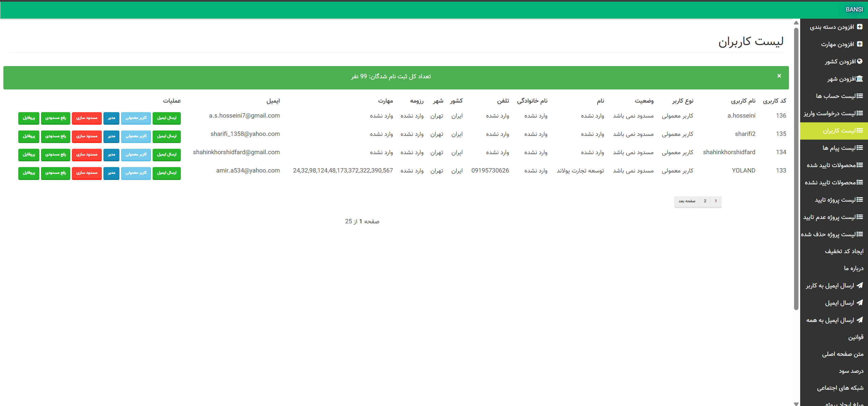Go to pagination page 2
Viewport: 868px width, 406px height.
click(705, 201)
